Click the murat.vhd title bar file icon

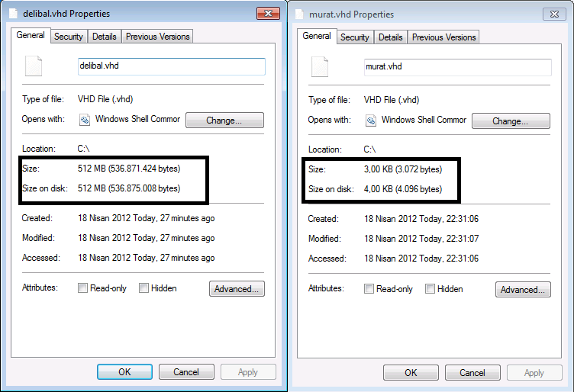(x=300, y=14)
